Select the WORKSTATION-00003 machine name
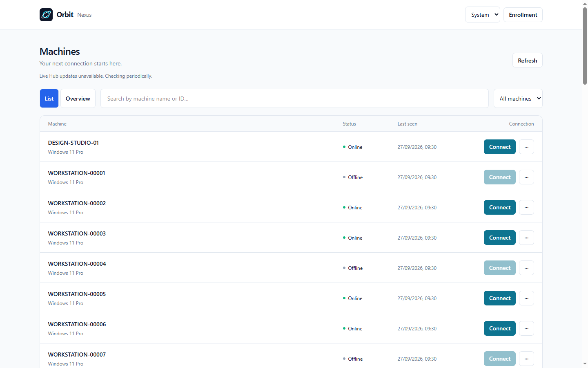Image resolution: width=588 pixels, height=368 pixels. tap(77, 233)
